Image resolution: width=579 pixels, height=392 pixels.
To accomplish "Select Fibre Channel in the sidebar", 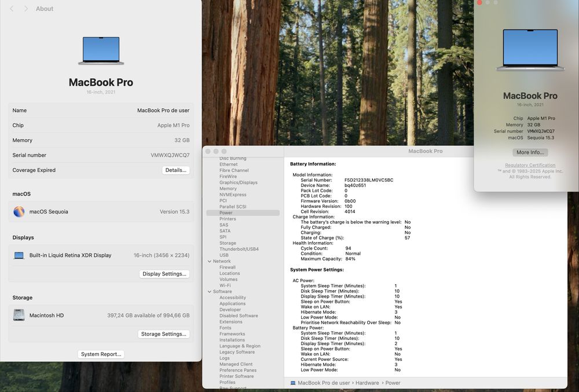I will click(234, 170).
